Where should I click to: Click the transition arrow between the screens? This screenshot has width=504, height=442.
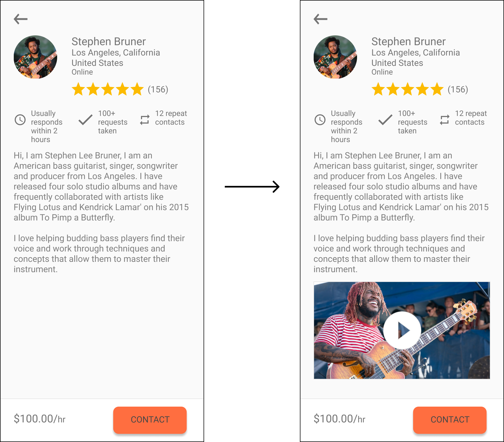tap(252, 187)
